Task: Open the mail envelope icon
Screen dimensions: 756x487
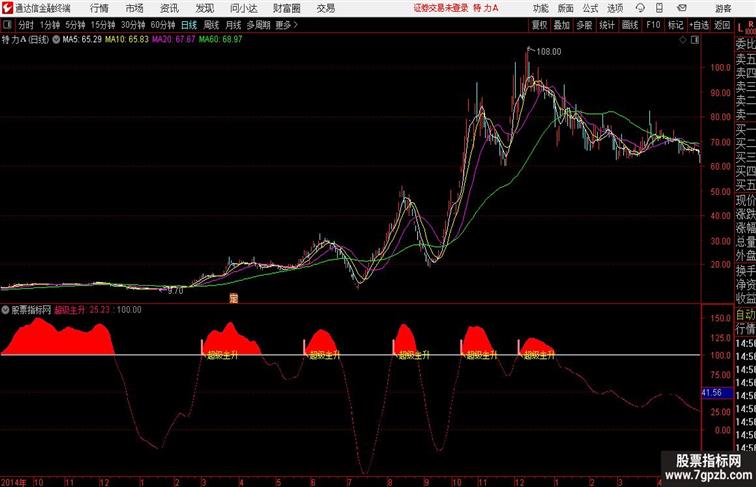Action: 682,8
